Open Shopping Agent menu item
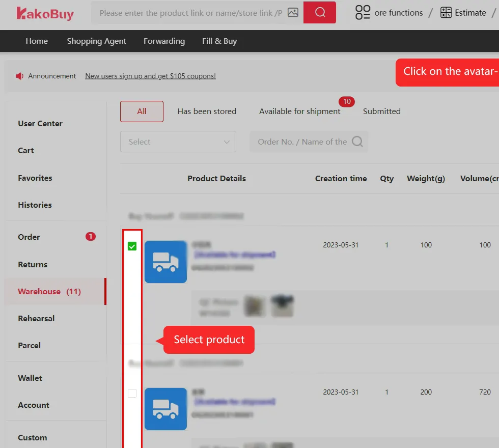The image size is (499, 448). 96,41
